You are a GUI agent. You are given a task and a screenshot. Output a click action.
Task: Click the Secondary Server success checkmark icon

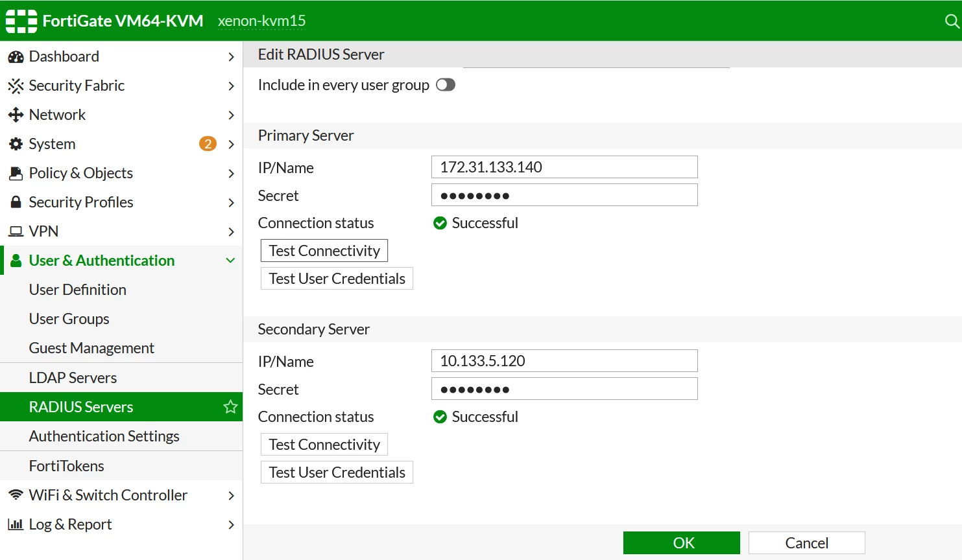coord(440,417)
